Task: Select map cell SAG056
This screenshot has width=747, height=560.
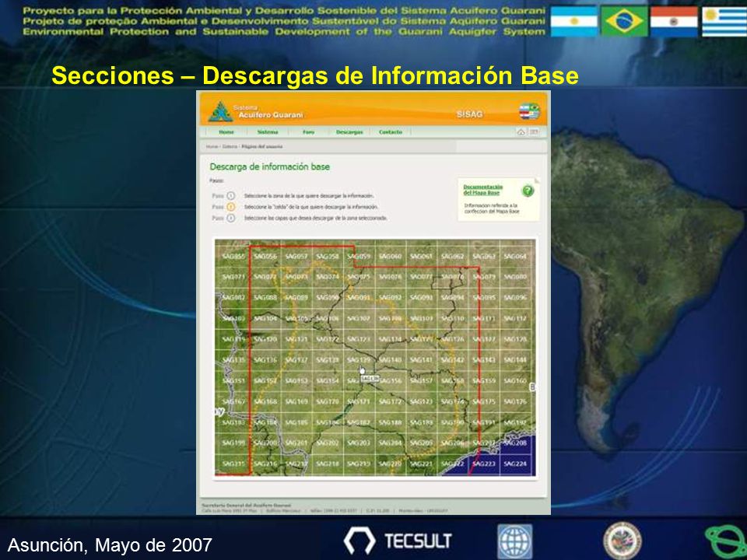Action: click(x=265, y=256)
